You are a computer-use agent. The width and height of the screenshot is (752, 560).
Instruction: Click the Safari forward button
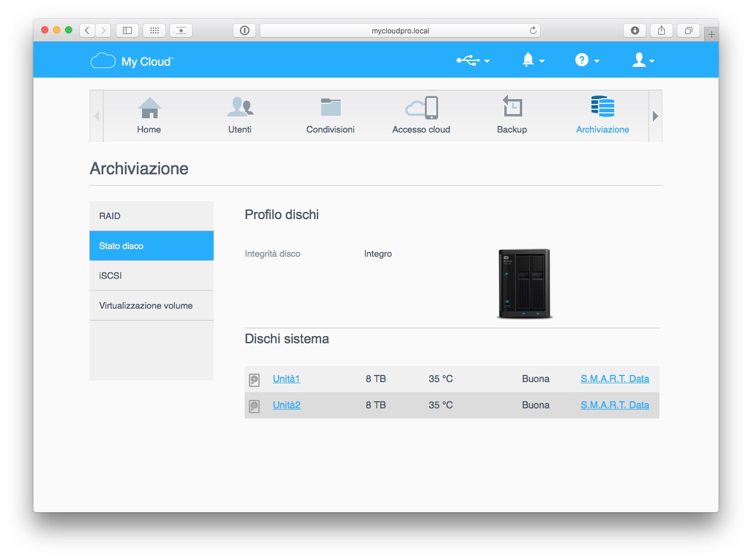click(103, 30)
